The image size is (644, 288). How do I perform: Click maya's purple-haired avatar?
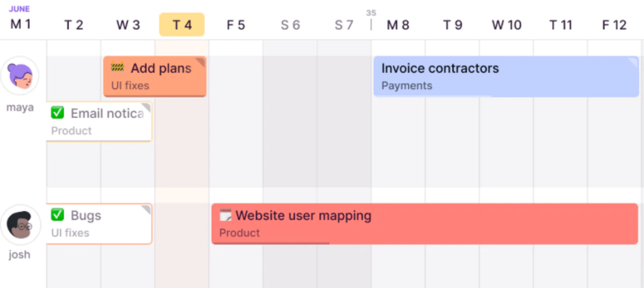pos(20,76)
